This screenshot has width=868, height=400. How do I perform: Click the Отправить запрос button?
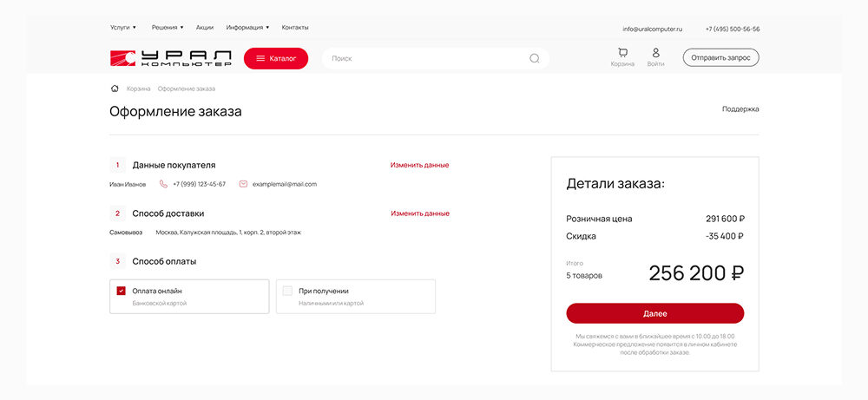(x=720, y=58)
